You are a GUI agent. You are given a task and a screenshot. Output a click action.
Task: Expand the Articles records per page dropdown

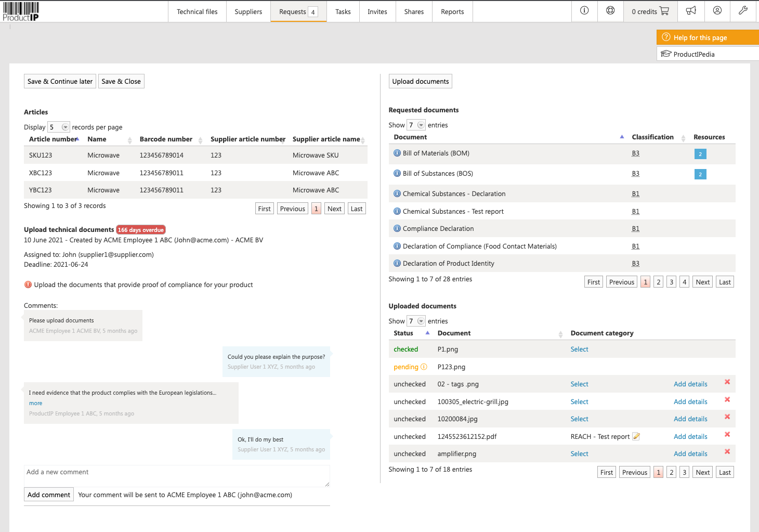[59, 127]
